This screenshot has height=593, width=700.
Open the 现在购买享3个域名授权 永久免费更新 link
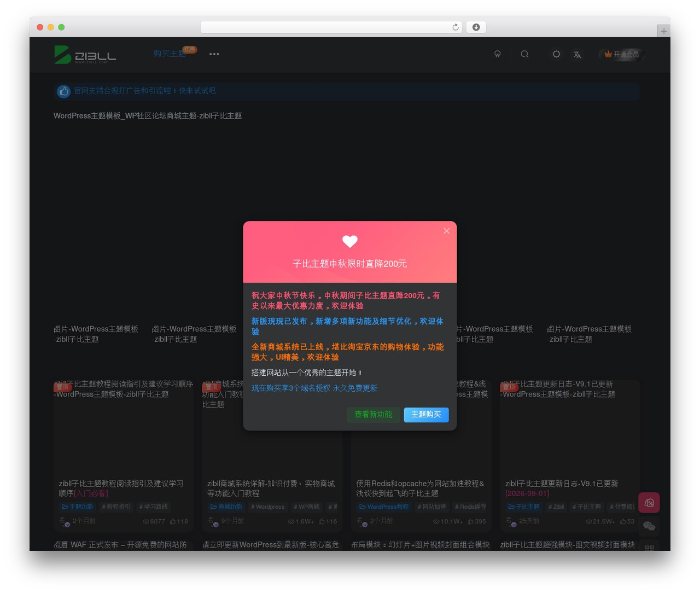pyautogui.click(x=314, y=388)
